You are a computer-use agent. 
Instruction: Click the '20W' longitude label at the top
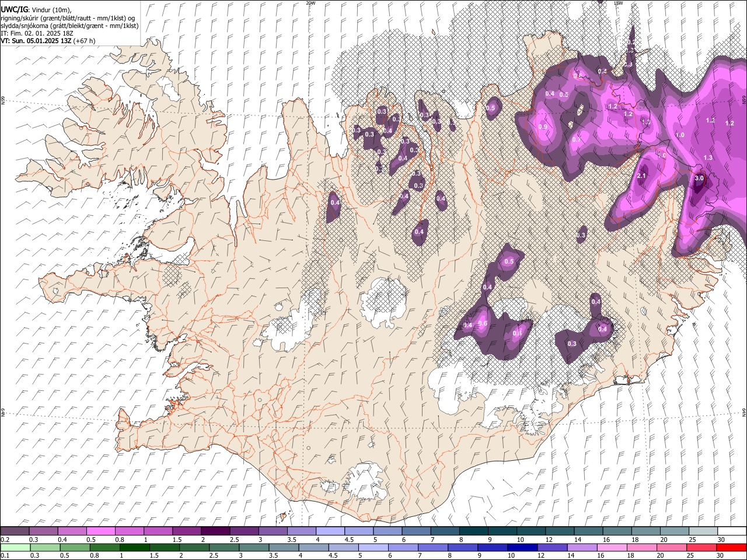point(310,3)
